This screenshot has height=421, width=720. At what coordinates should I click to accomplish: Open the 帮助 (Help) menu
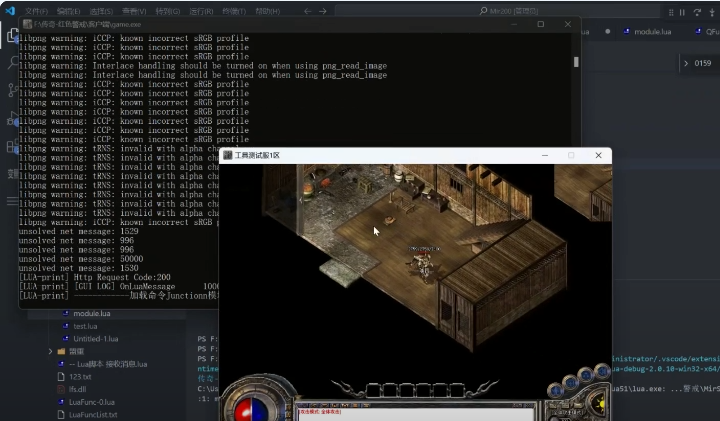click(x=267, y=11)
